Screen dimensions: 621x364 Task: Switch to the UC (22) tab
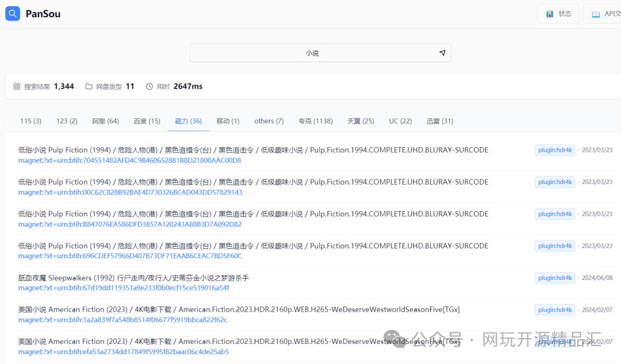400,121
